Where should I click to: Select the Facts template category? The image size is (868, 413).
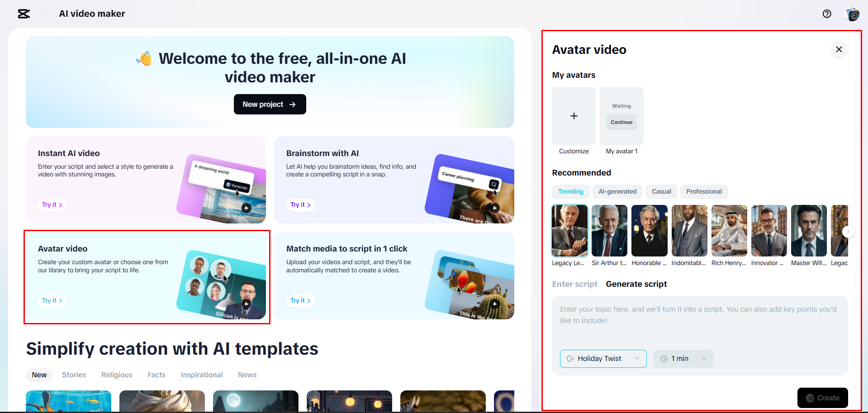pyautogui.click(x=156, y=375)
